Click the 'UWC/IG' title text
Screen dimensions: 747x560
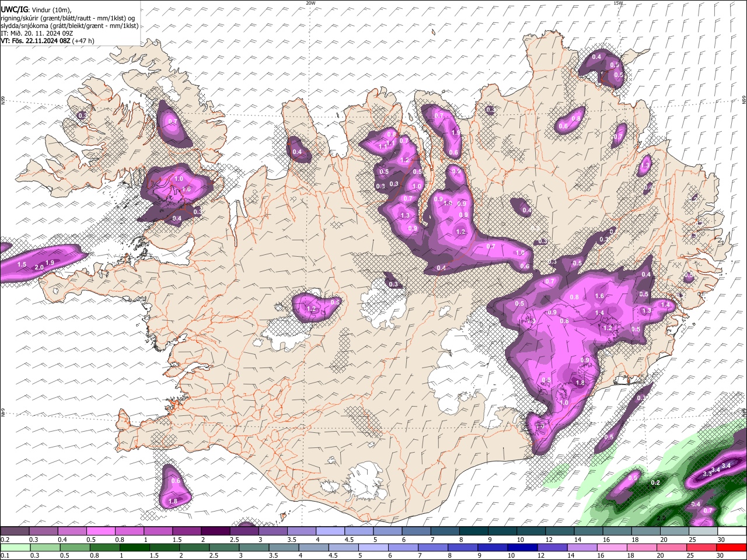(x=14, y=10)
